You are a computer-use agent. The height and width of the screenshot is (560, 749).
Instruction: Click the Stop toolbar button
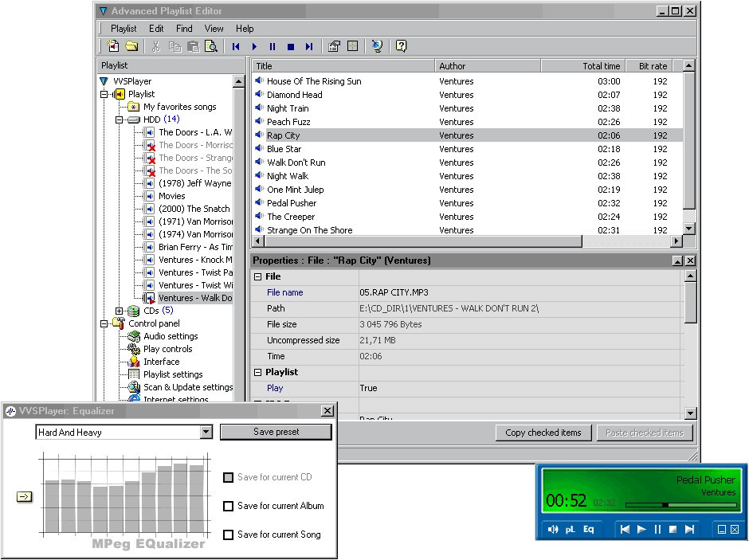pyautogui.click(x=290, y=47)
